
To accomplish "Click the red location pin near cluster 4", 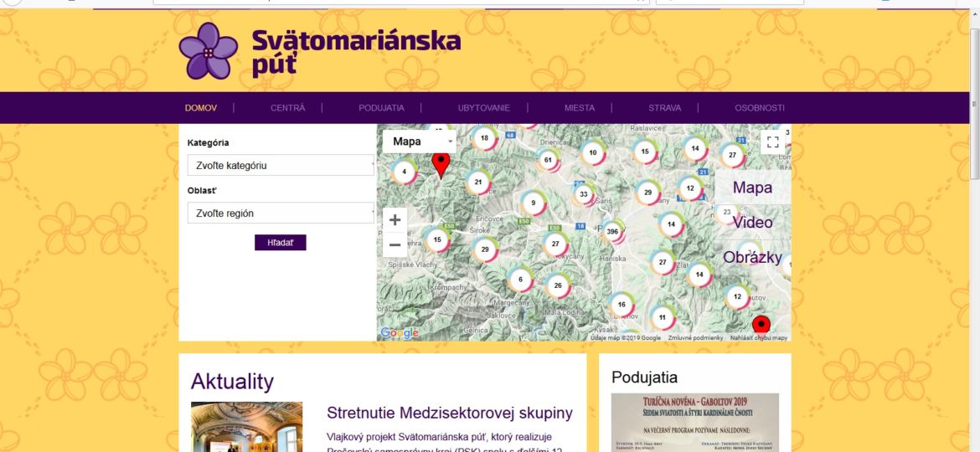I will coord(441,166).
